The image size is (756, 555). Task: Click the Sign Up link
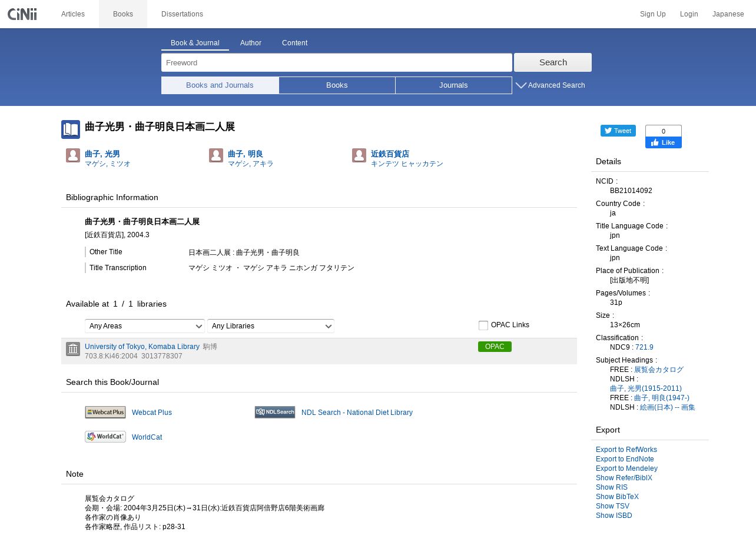pos(653,14)
